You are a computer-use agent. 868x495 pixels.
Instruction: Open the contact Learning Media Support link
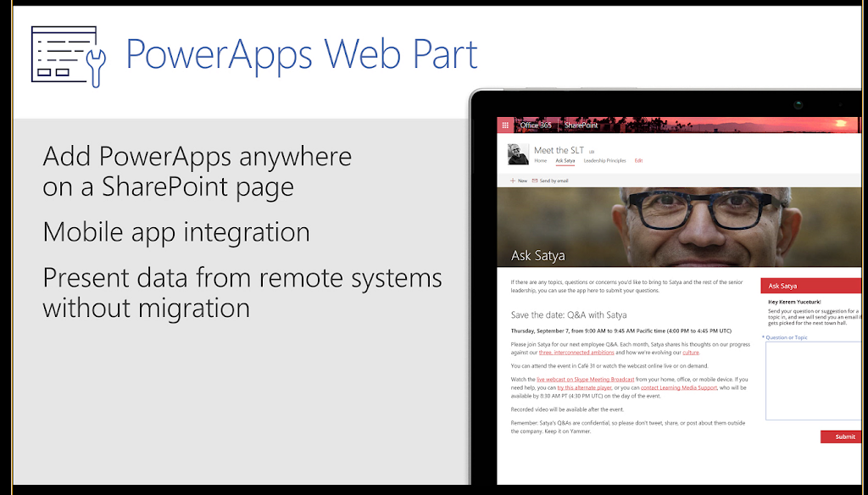(x=679, y=387)
